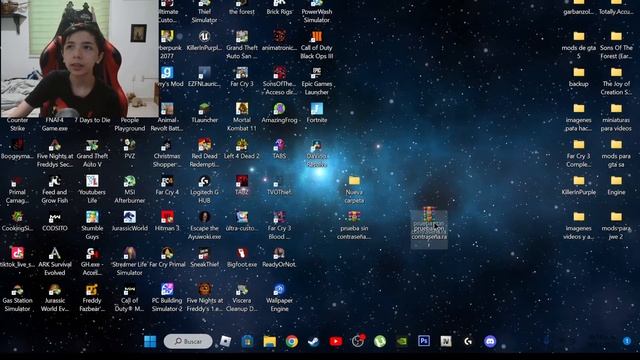Open YouTube app on the taskbar

click(336, 341)
